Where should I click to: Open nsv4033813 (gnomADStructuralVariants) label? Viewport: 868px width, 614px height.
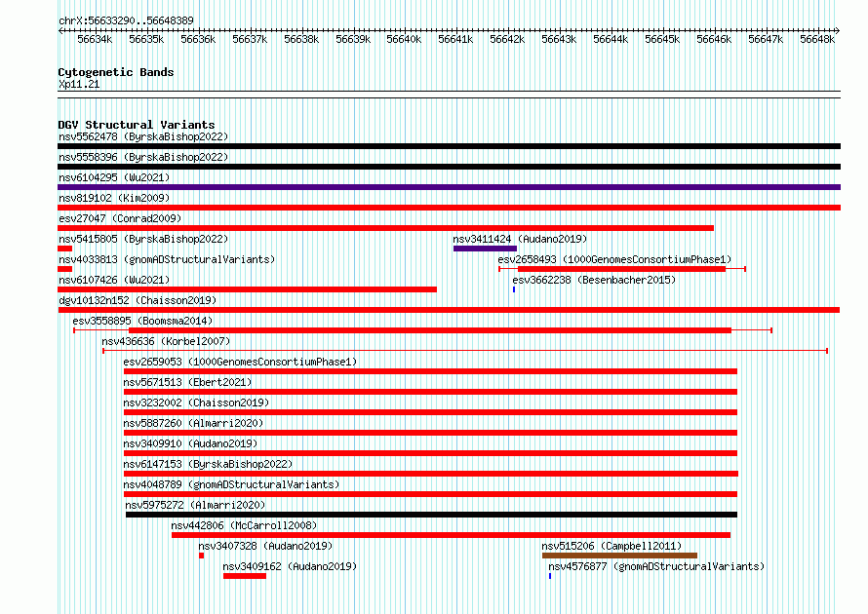(x=167, y=259)
